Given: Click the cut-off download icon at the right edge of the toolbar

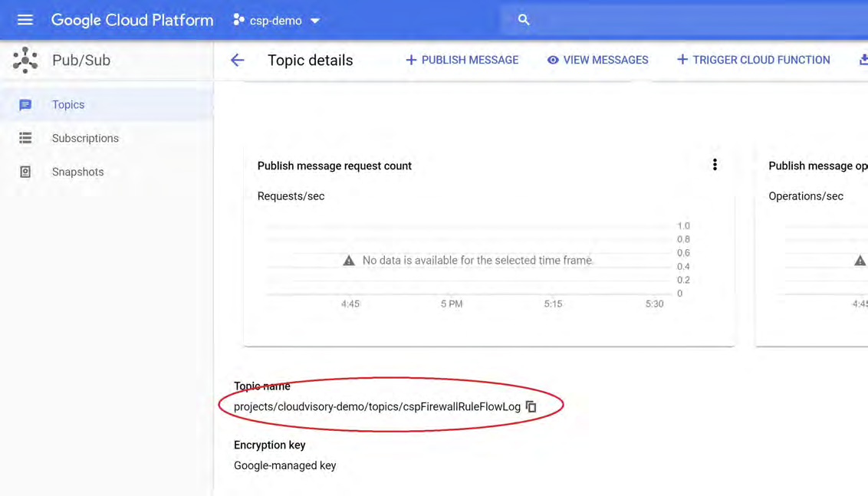Looking at the screenshot, I should coord(863,60).
